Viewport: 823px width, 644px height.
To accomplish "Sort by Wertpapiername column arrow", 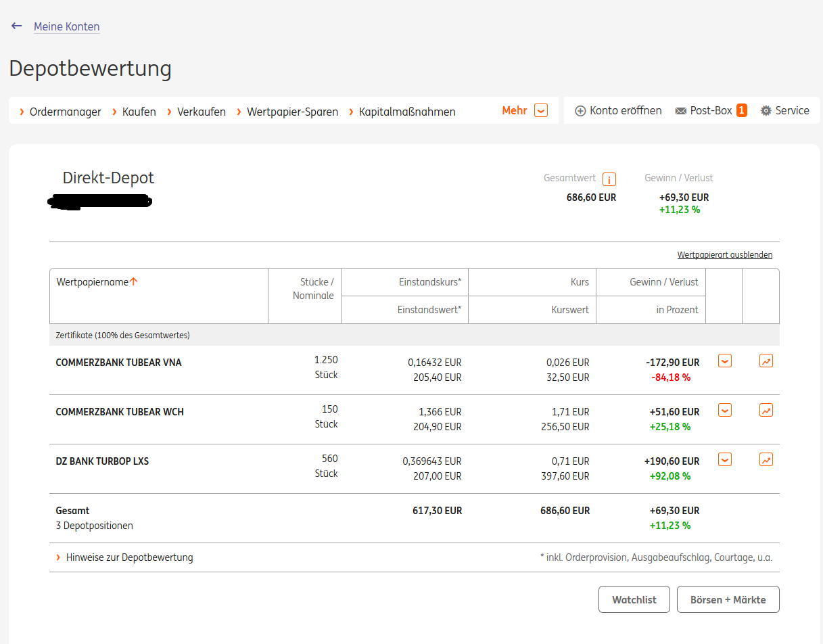I will pos(134,282).
